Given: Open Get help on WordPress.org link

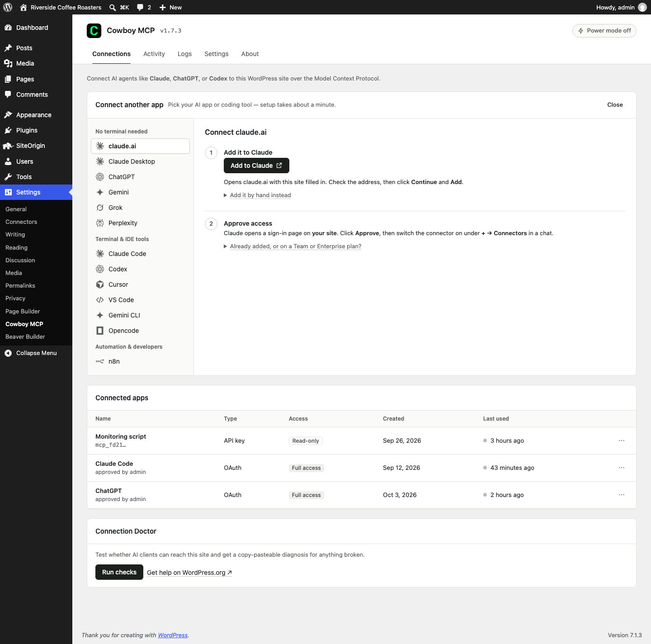Looking at the screenshot, I should [x=189, y=573].
